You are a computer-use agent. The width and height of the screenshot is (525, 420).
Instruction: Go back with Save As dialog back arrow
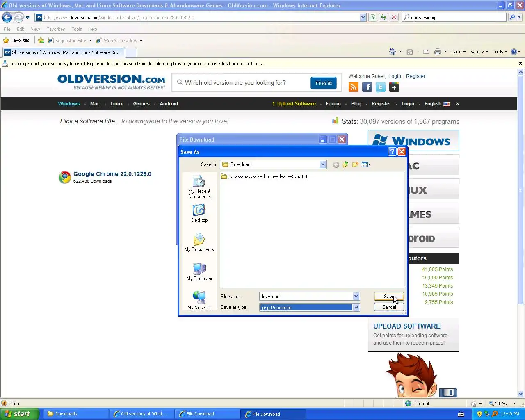(336, 164)
